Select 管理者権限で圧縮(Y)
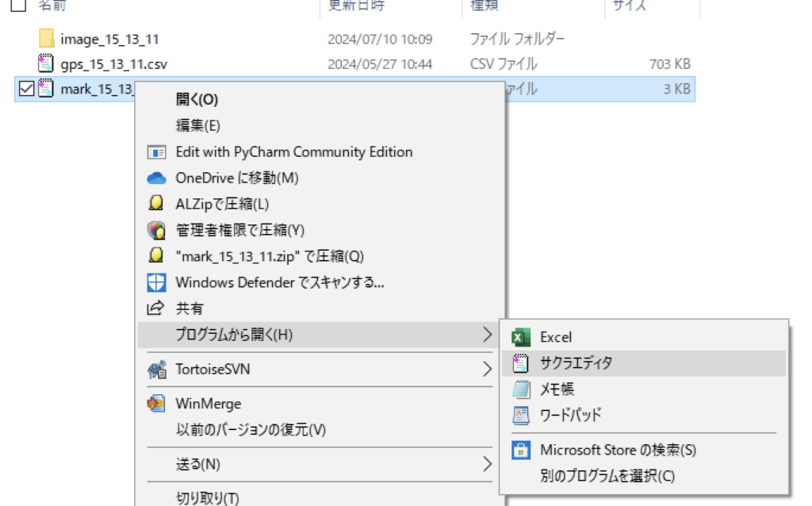The height and width of the screenshot is (506, 812). 240,230
